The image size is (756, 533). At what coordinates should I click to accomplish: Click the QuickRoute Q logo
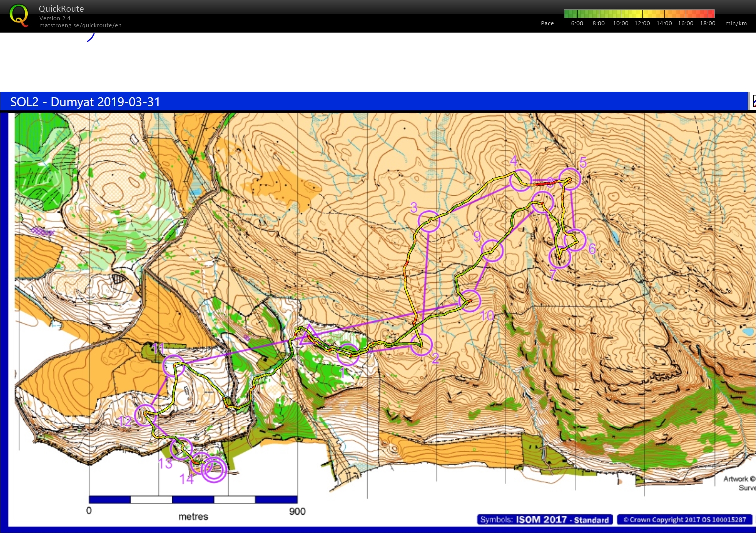19,15
